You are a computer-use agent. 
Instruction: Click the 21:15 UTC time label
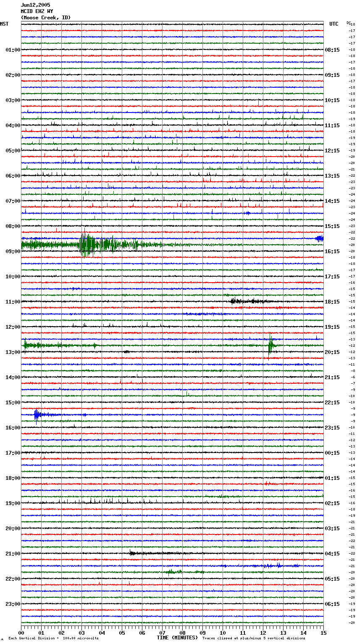[x=332, y=377]
